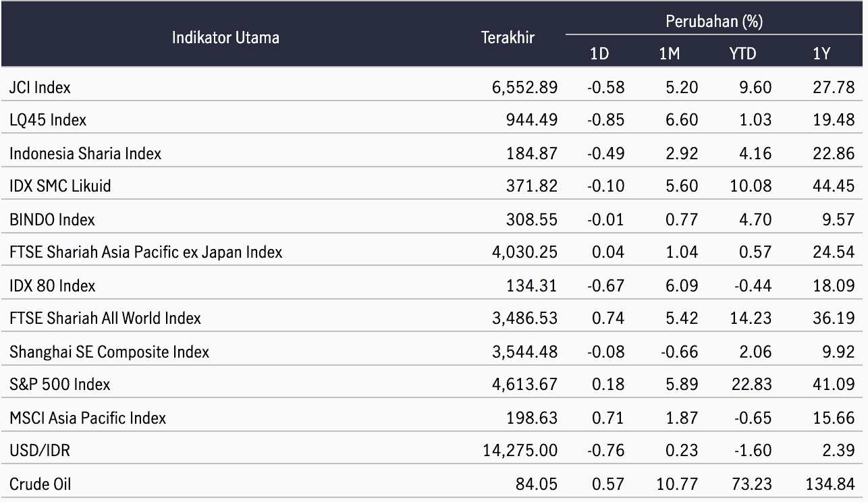
Task: Select the Crude Oil row label
Action: [40, 484]
